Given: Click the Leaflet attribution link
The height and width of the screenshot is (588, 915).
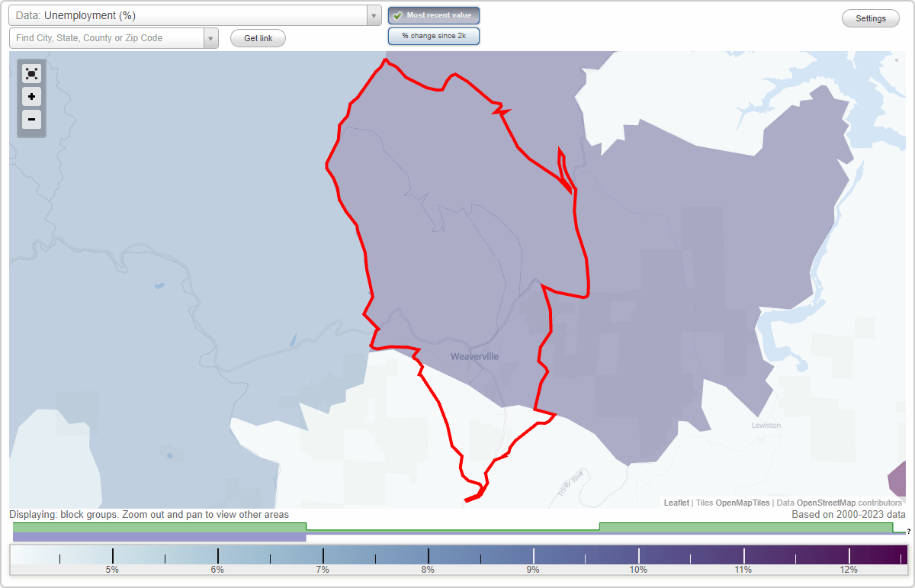Looking at the screenshot, I should pyautogui.click(x=676, y=503).
